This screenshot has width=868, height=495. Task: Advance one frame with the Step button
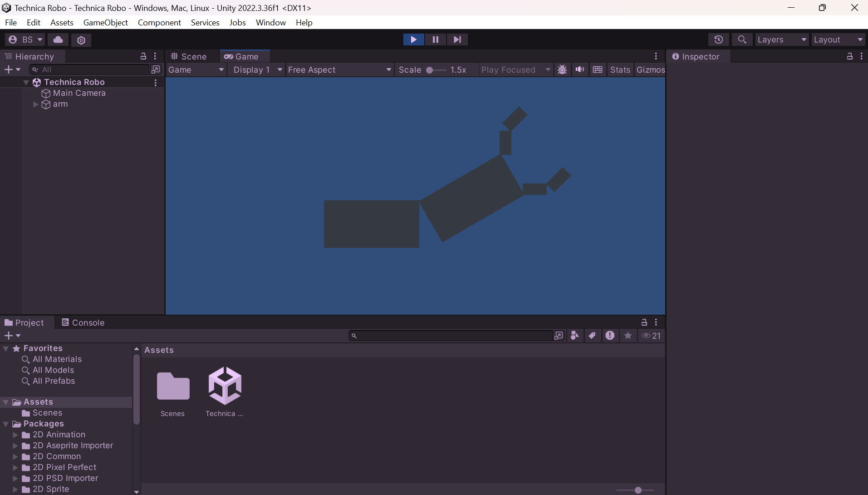457,40
